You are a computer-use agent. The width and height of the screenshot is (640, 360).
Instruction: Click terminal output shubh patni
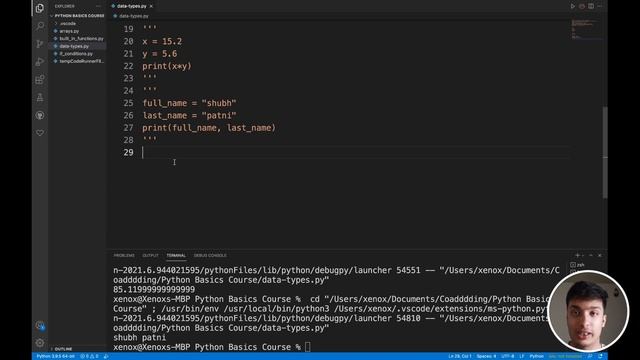[x=139, y=338]
